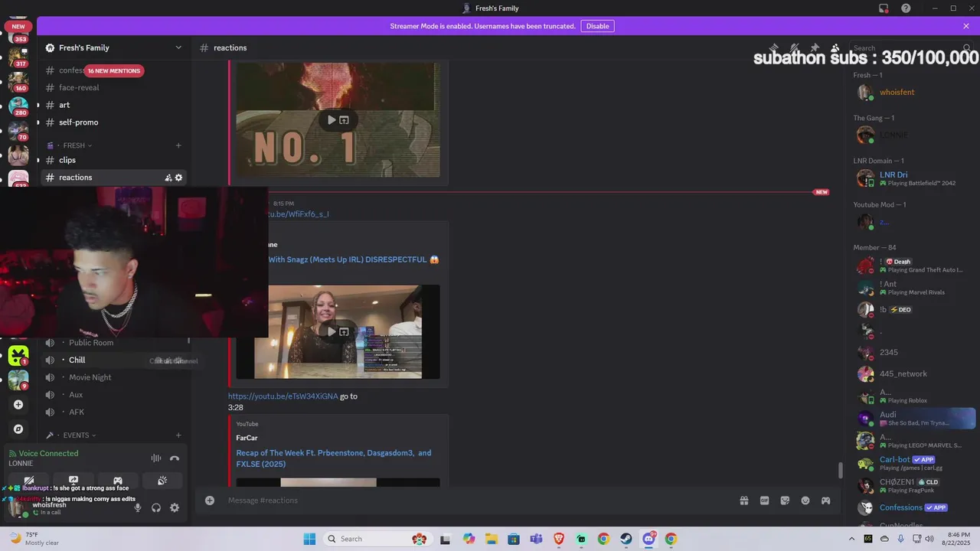Open Carl-bot member profile

[x=915, y=464]
